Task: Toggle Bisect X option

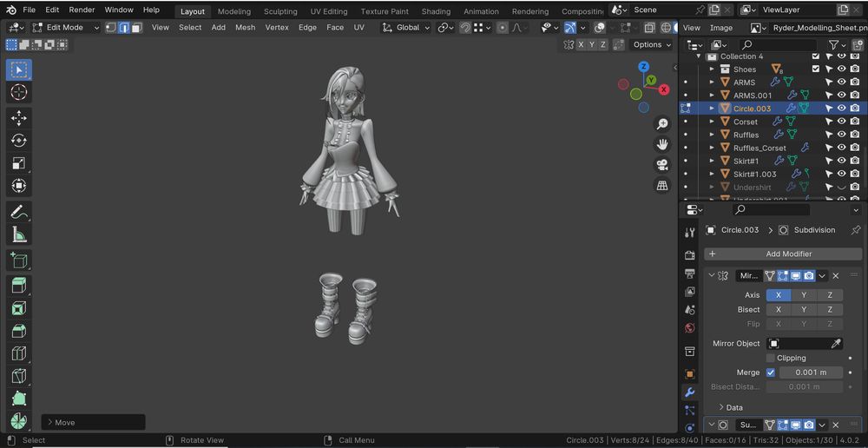Action: 779,310
